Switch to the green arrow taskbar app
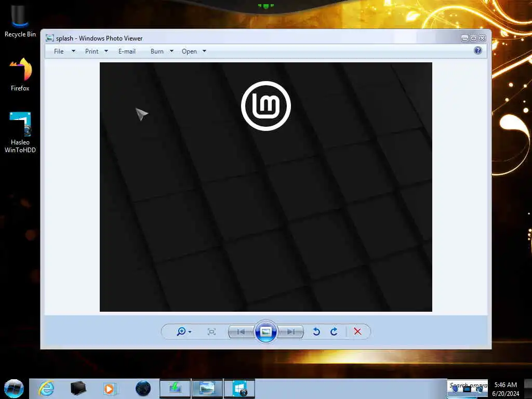This screenshot has height=399, width=532. tap(175, 389)
